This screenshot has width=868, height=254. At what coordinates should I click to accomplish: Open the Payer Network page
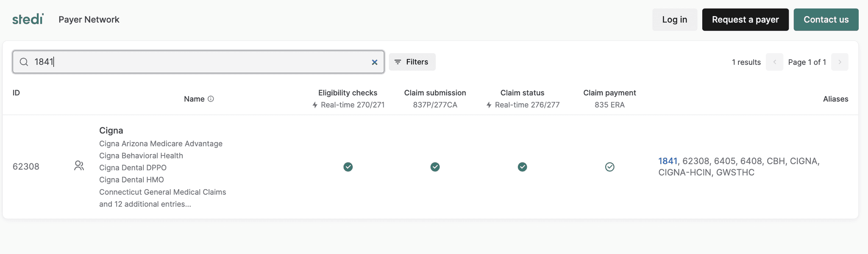89,19
